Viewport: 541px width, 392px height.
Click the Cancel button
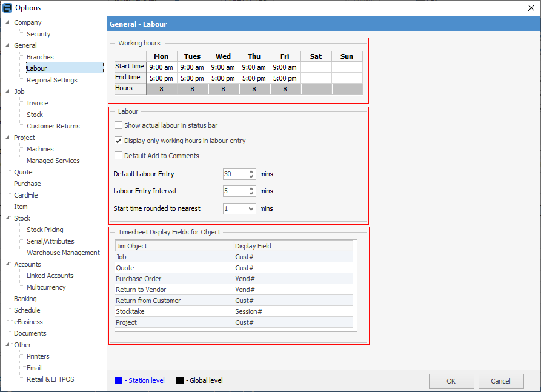[x=500, y=381]
